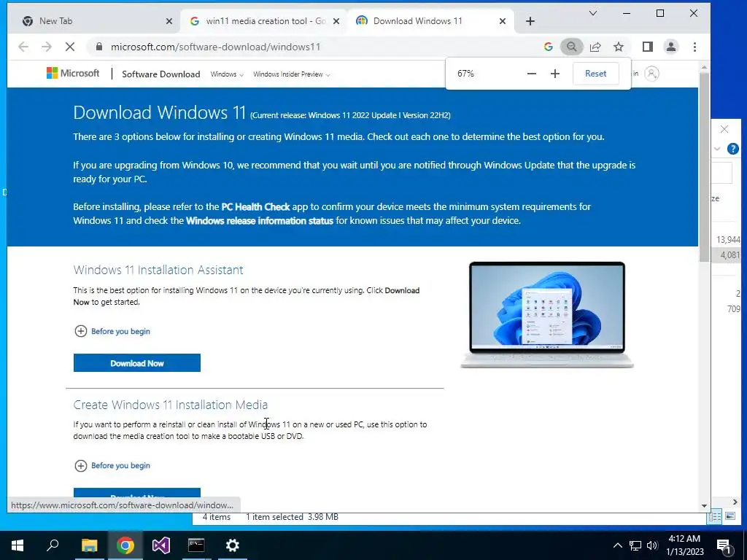Click the scroll up arrow on page scrollbar
The image size is (747, 560).
tap(704, 69)
